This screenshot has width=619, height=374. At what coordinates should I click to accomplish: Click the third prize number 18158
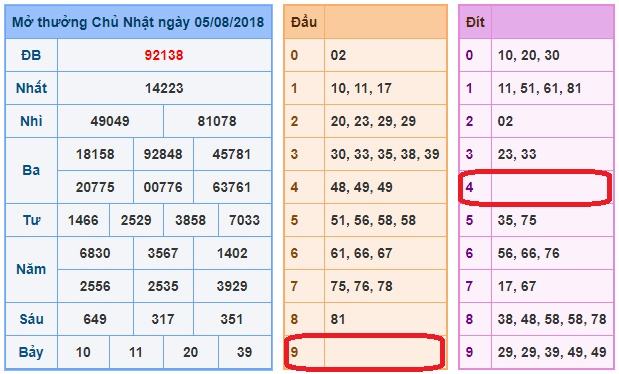pyautogui.click(x=95, y=154)
